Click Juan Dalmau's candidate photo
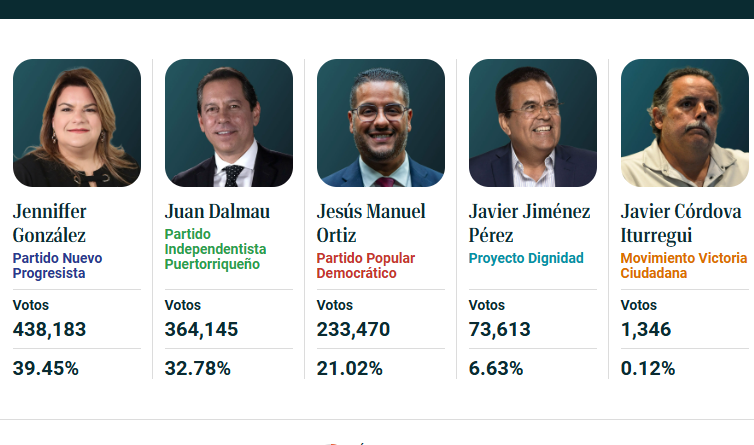 click(x=229, y=123)
